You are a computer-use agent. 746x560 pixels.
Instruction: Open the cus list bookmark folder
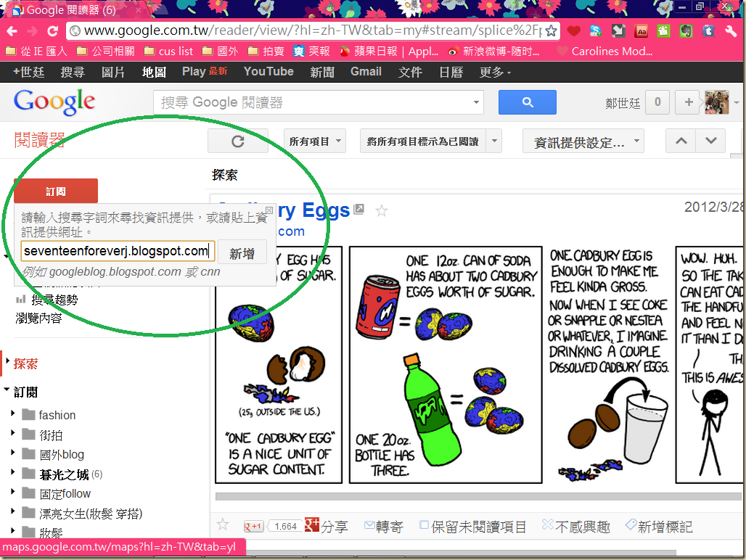[168, 52]
